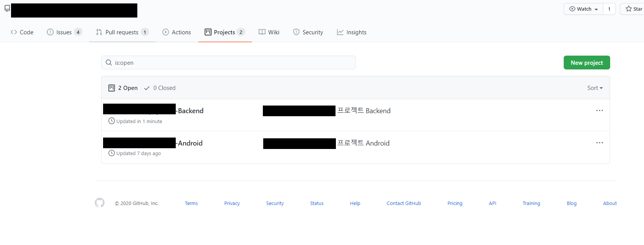Open the Insights tab
This screenshot has width=644, height=245.
pyautogui.click(x=352, y=32)
